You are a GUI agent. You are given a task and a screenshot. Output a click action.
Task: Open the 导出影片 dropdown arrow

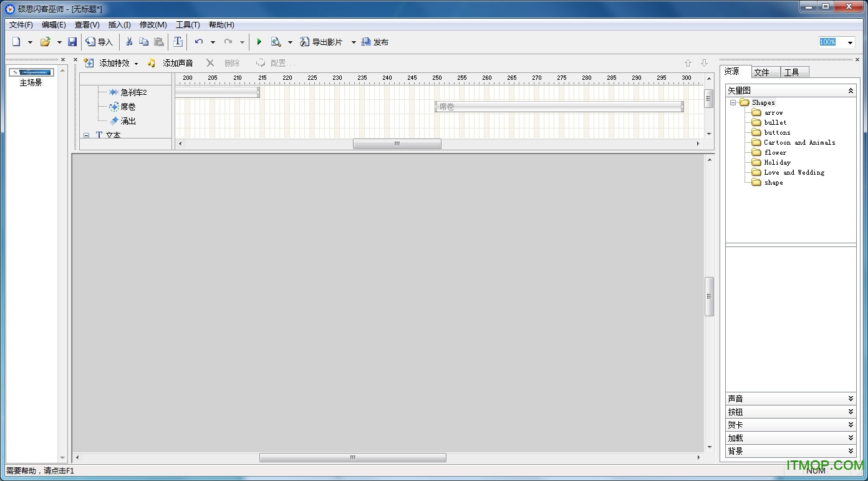coord(354,42)
